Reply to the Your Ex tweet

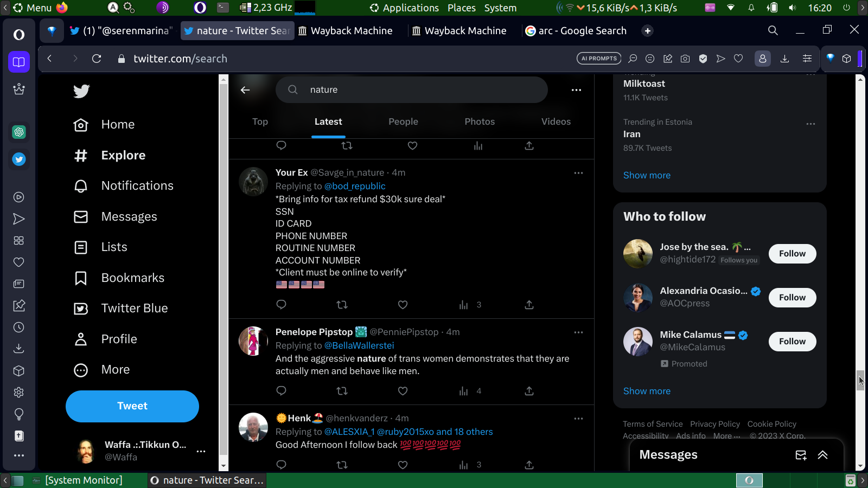pyautogui.click(x=281, y=305)
